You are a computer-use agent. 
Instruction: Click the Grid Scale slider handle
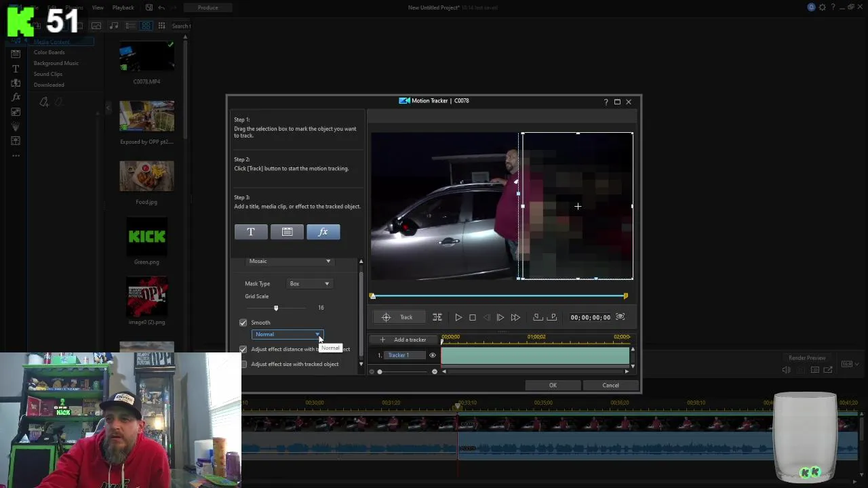click(x=276, y=308)
